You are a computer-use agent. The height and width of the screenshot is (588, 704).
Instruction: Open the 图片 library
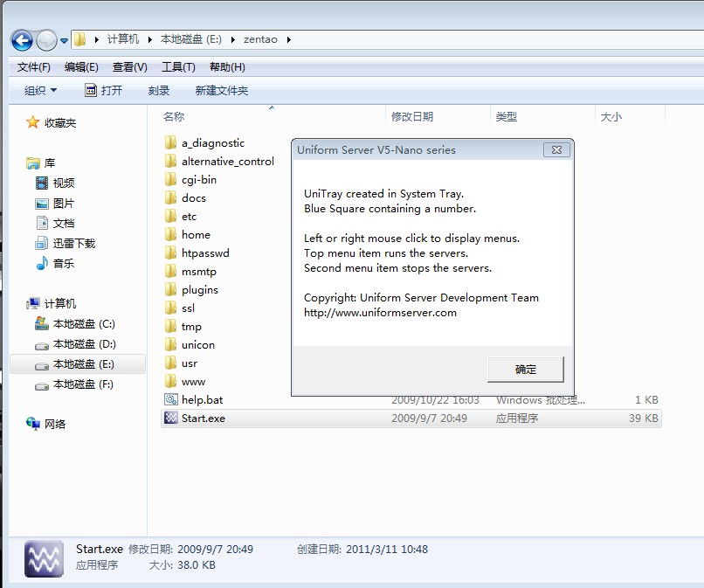coord(54,204)
